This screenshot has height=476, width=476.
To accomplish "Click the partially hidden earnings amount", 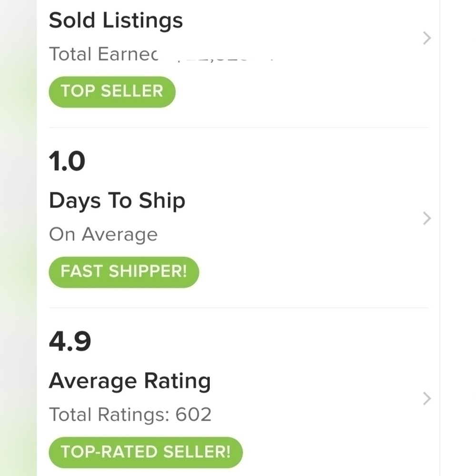I will pos(225,58).
